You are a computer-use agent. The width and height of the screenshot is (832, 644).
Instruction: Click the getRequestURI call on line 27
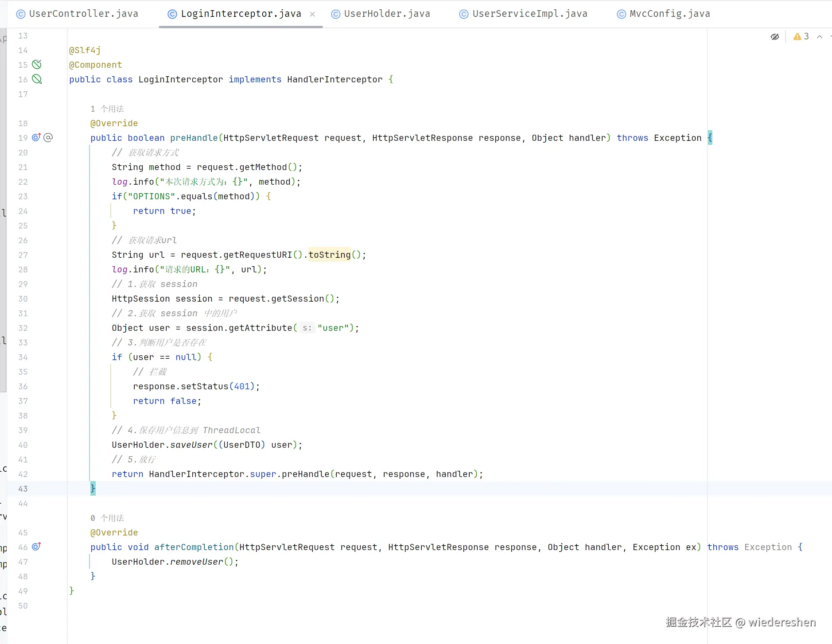coord(258,255)
